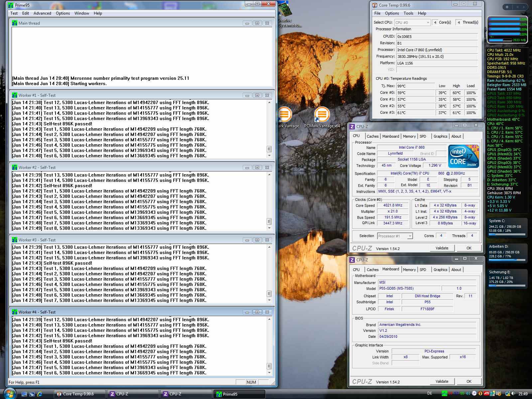Screen dimensions: 532x399
Task: Click scroll up arrow in Worker #1 window
Action: point(269,103)
